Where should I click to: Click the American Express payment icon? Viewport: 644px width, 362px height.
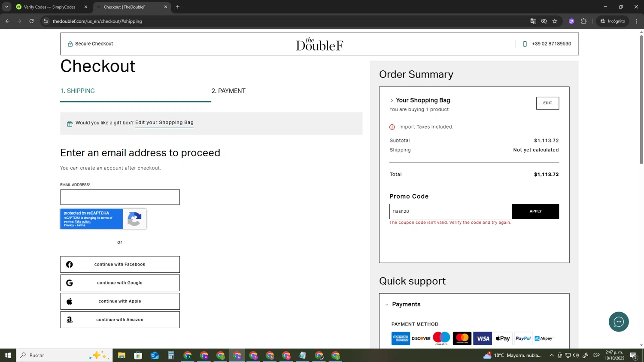pyautogui.click(x=401, y=338)
